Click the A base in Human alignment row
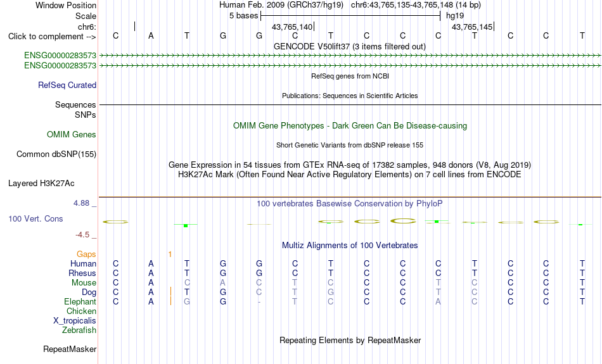Viewport: 602px width, 364px height. (151, 264)
